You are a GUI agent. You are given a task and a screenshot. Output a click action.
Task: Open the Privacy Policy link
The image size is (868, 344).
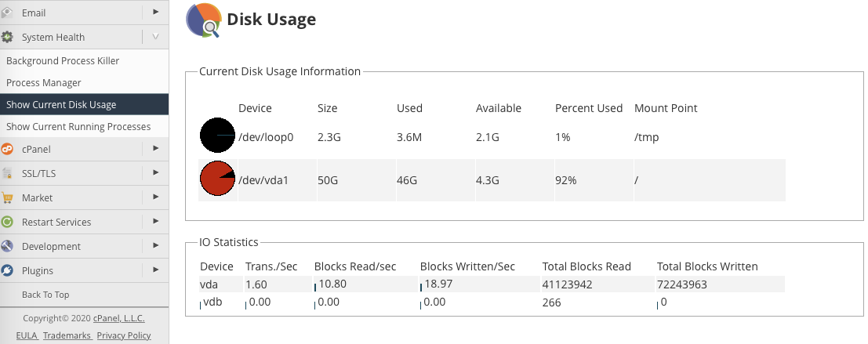point(124,335)
